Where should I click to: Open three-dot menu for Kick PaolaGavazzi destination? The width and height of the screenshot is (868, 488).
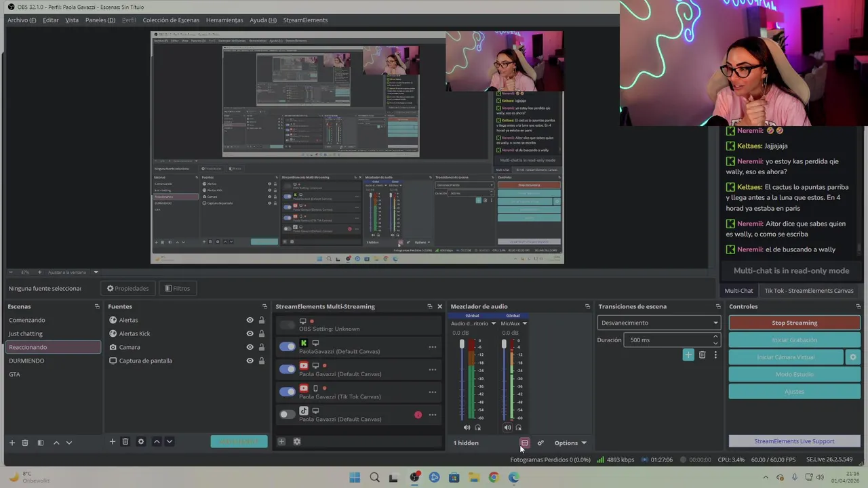click(432, 347)
